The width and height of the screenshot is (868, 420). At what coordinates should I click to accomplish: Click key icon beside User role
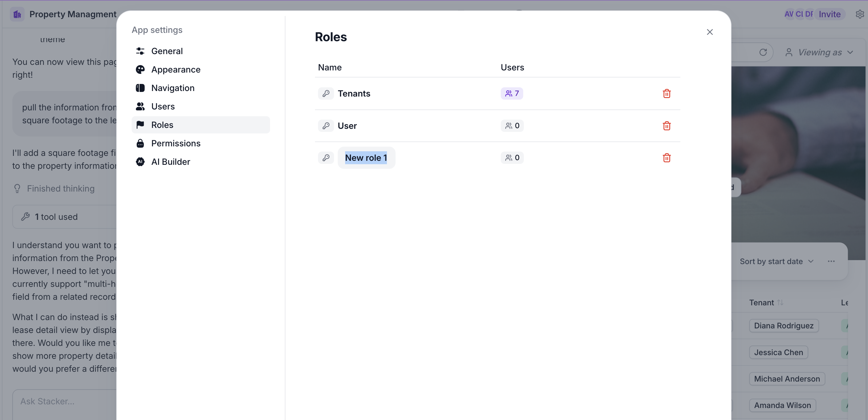(x=325, y=126)
